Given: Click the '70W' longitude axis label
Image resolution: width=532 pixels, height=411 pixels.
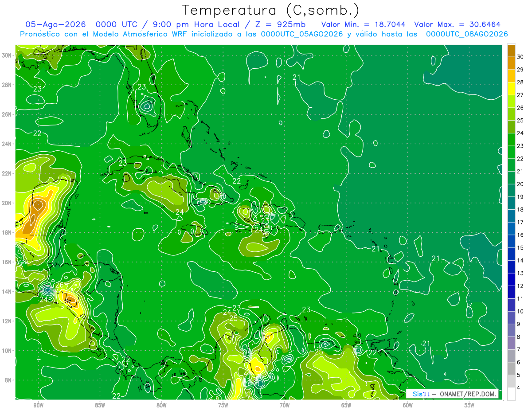Looking at the screenshot, I should point(285,405).
